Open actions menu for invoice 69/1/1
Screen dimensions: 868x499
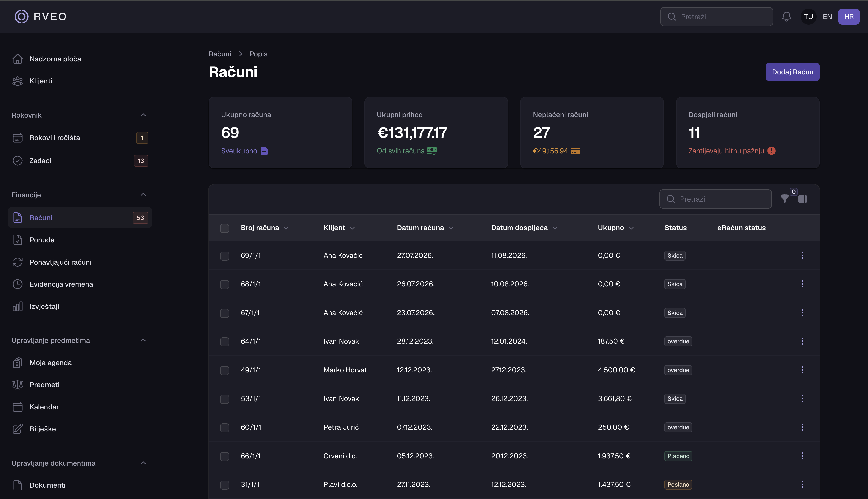pos(802,255)
